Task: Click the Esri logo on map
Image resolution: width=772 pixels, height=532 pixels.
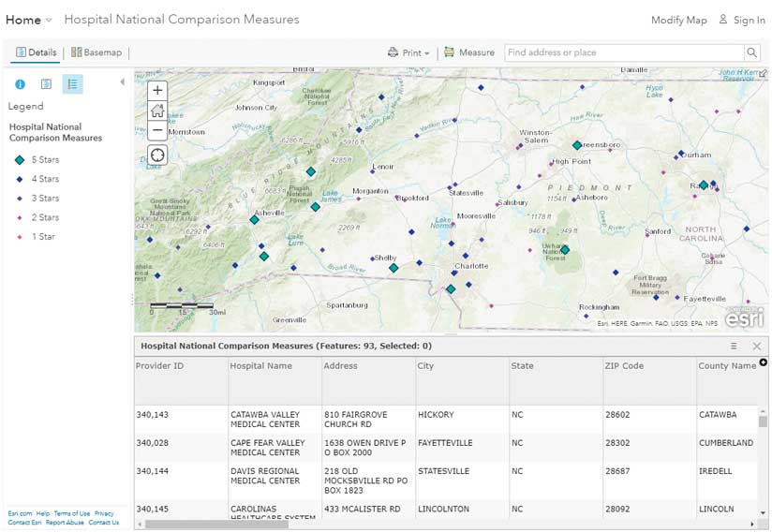Action: [744, 318]
